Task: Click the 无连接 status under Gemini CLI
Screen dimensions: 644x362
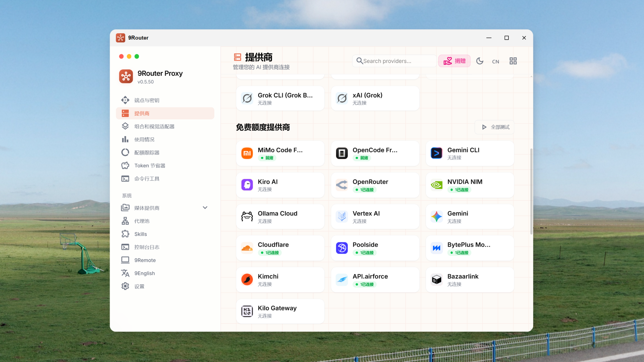Action: pos(454,158)
